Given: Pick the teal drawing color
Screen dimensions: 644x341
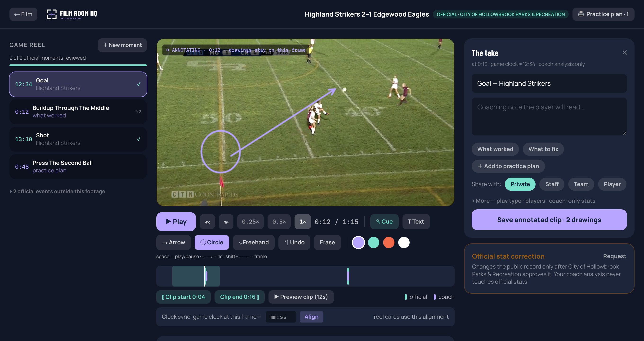Looking at the screenshot, I should [374, 242].
